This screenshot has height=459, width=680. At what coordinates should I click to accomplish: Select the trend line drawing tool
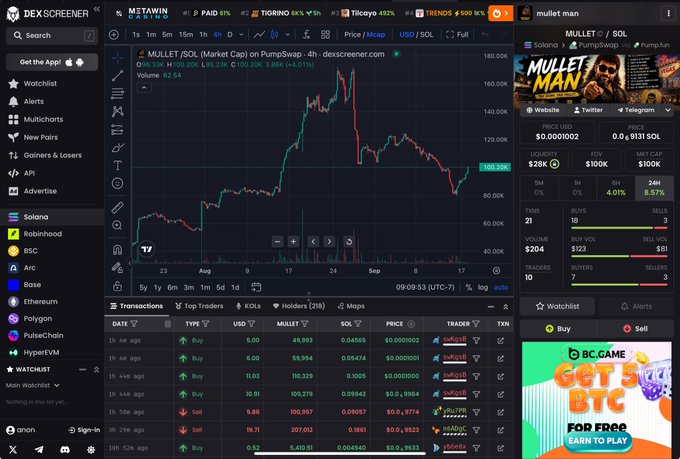(x=118, y=75)
